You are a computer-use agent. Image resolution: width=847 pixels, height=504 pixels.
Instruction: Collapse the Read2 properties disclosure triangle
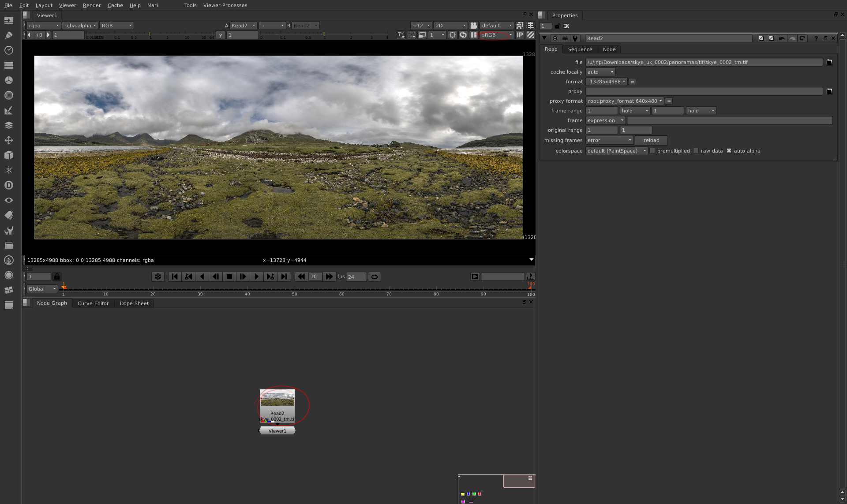click(x=544, y=38)
